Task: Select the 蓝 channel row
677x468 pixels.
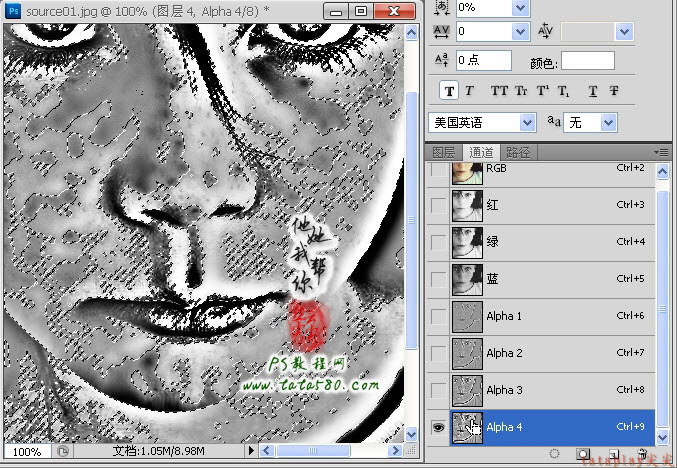Action: click(x=541, y=279)
